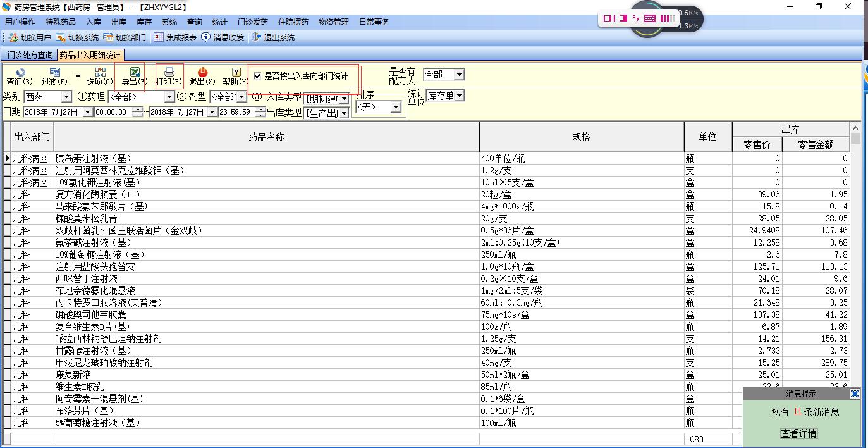Open the 出库类型 dropdown
This screenshot has height=448, width=868.
tap(344, 113)
